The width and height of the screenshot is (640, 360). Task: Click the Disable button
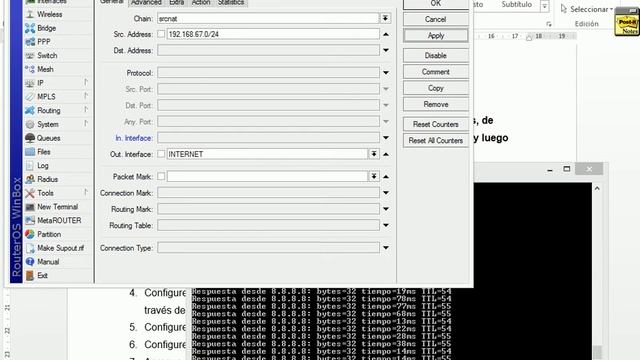[436, 56]
